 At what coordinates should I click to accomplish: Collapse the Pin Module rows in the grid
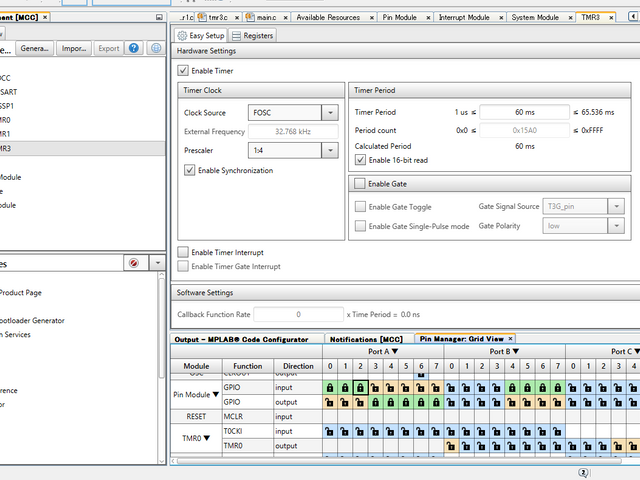click(214, 394)
